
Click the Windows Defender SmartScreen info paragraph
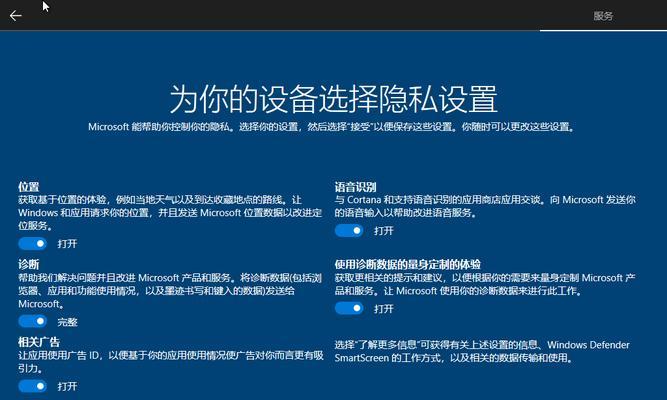click(482, 351)
